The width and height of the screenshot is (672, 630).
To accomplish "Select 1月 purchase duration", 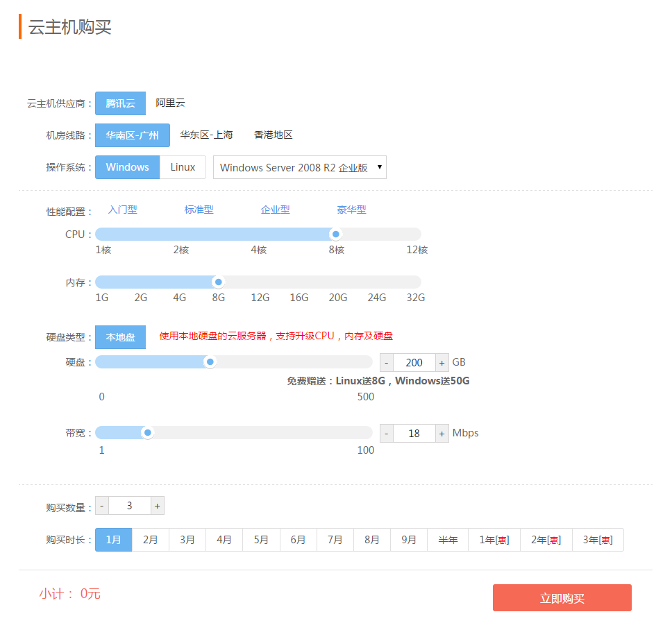I will point(114,540).
